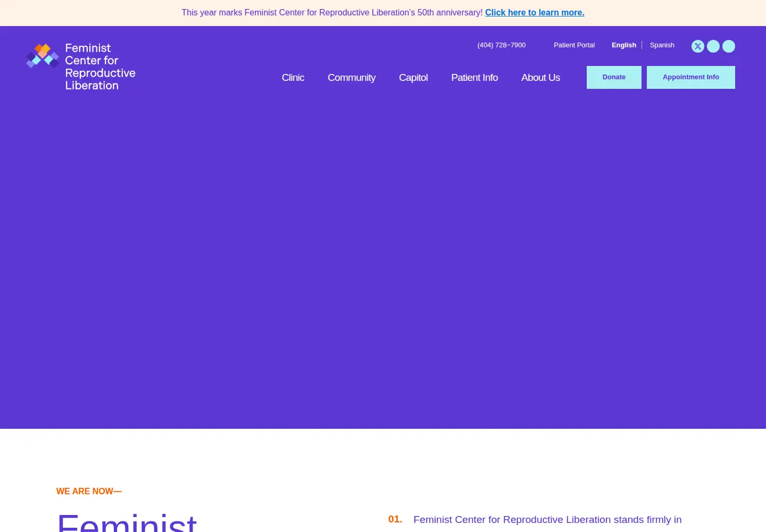Open the Patient Info menu
Viewport: 766px width, 532px height.
point(474,78)
